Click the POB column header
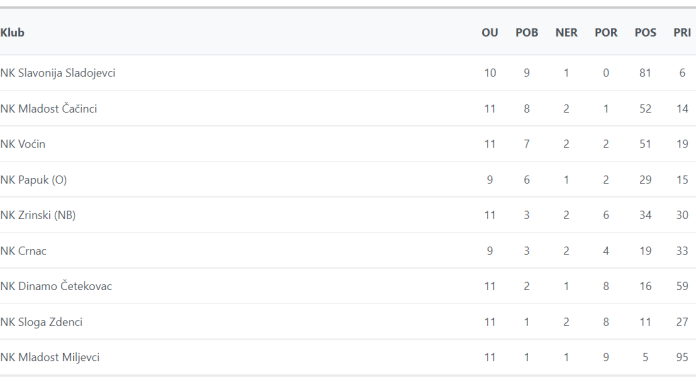The height and width of the screenshot is (385, 696). point(526,32)
